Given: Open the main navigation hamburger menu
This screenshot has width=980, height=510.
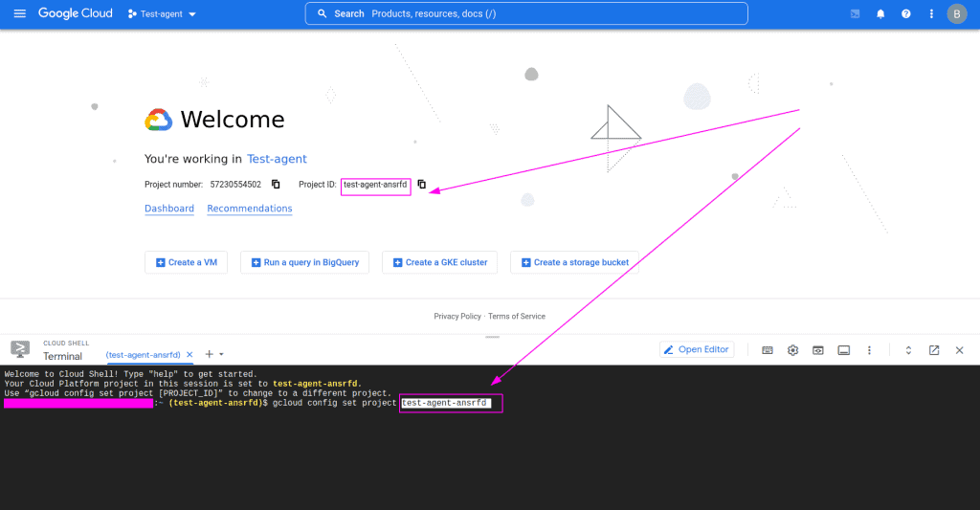Looking at the screenshot, I should pos(20,13).
